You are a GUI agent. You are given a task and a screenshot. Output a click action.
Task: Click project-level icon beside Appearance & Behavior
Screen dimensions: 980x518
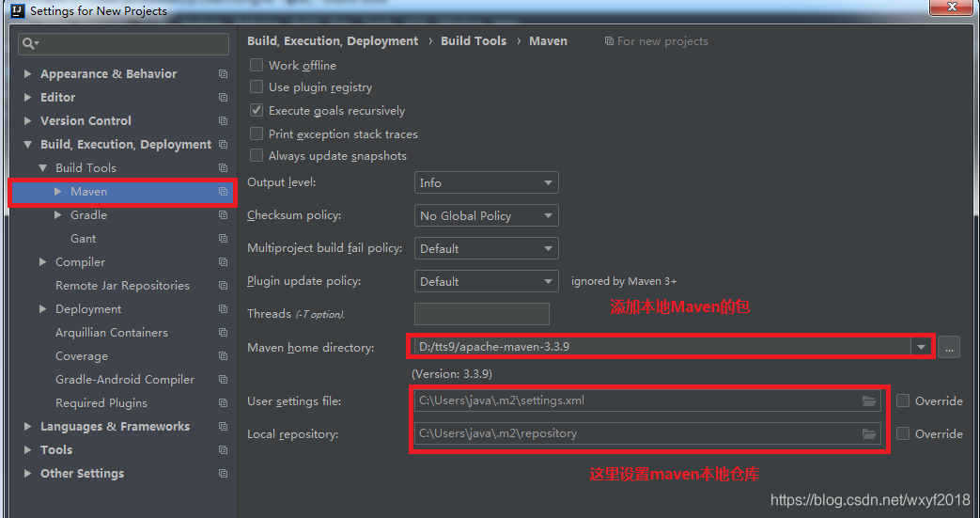click(223, 74)
